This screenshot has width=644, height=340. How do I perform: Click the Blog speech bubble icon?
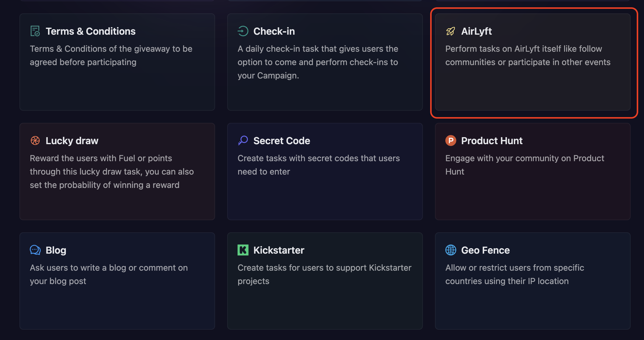[35, 250]
